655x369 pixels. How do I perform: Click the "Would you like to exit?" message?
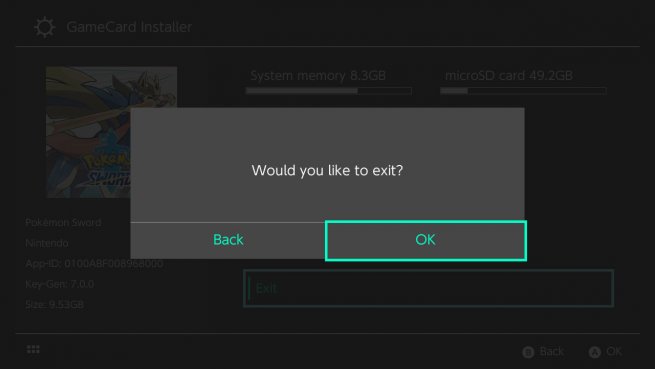click(327, 171)
